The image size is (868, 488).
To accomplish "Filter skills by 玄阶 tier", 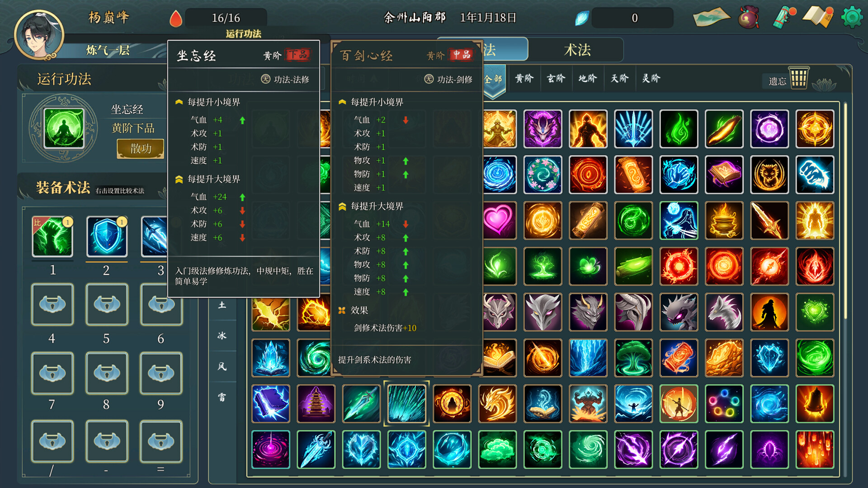I will click(x=556, y=79).
